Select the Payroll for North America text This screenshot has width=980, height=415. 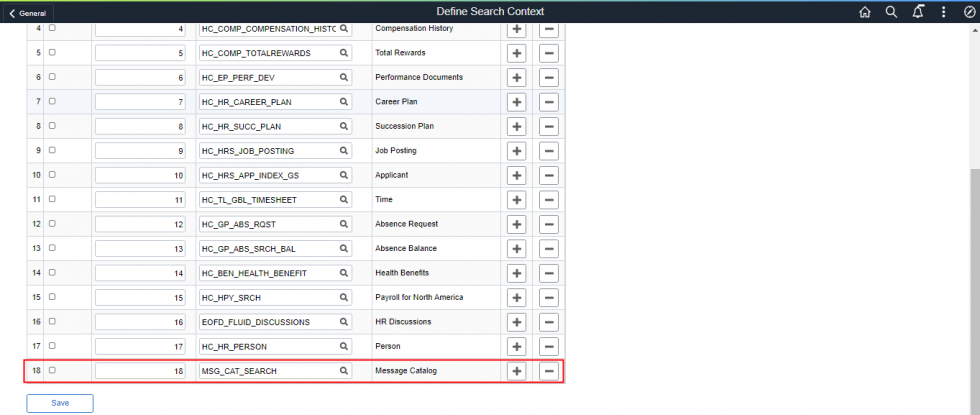click(x=419, y=298)
